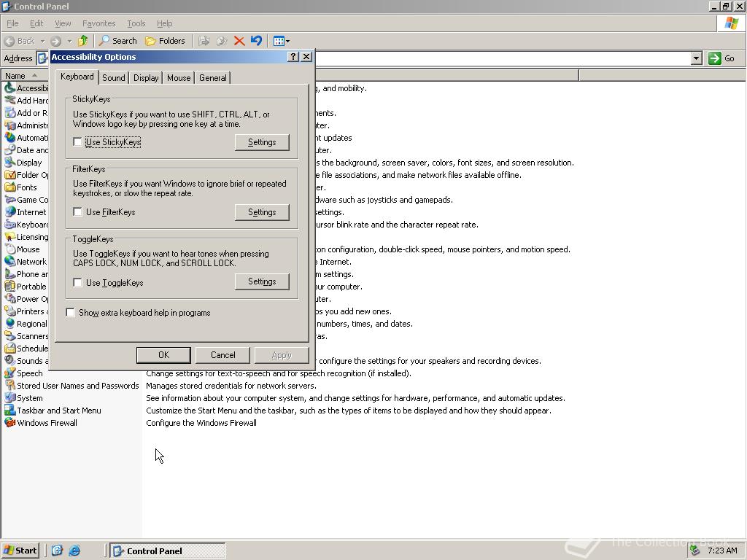The image size is (747, 560).
Task: Select Licensing icon
Action: (x=9, y=237)
